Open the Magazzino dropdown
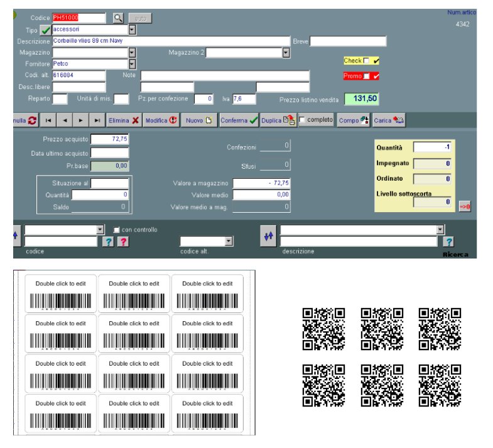Image resolution: width=493 pixels, height=448 pixels. click(133, 53)
